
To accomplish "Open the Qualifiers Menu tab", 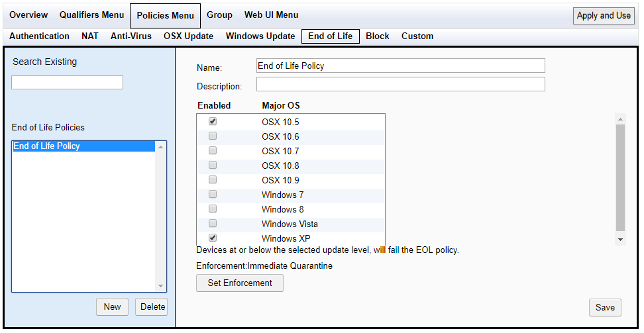I will point(91,15).
